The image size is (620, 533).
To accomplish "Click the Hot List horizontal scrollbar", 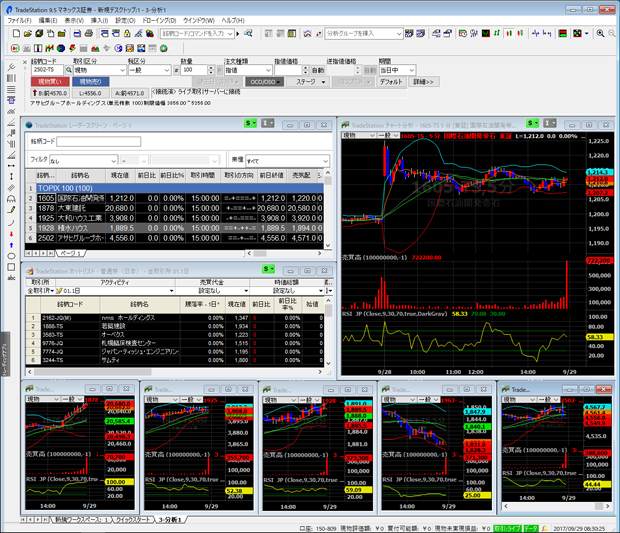I will pos(175,372).
